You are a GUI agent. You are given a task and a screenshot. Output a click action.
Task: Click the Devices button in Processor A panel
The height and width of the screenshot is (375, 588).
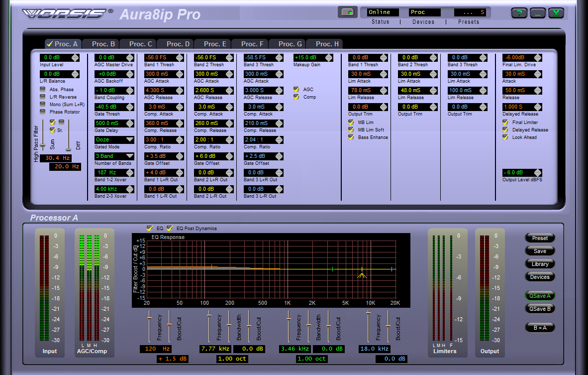pyautogui.click(x=540, y=277)
